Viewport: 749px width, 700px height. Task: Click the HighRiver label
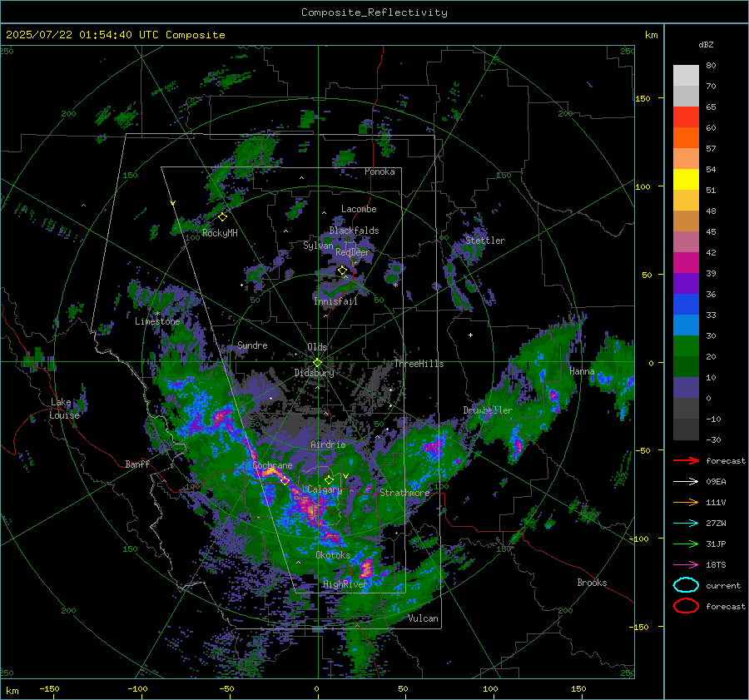pos(345,584)
